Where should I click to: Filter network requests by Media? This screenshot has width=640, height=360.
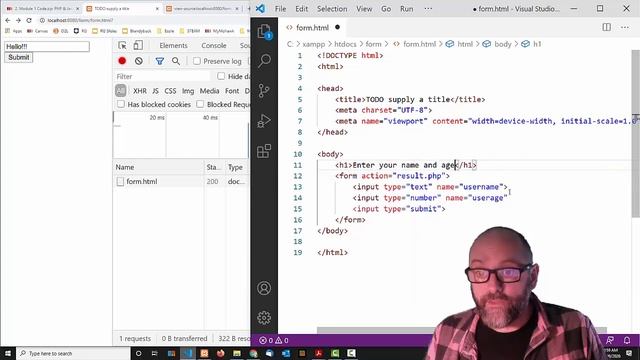point(209,91)
